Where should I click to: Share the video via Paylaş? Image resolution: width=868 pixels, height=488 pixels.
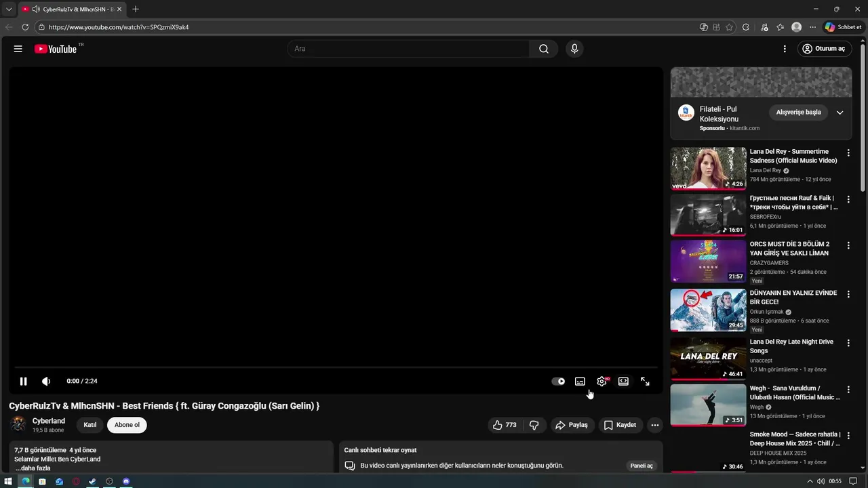tap(572, 425)
